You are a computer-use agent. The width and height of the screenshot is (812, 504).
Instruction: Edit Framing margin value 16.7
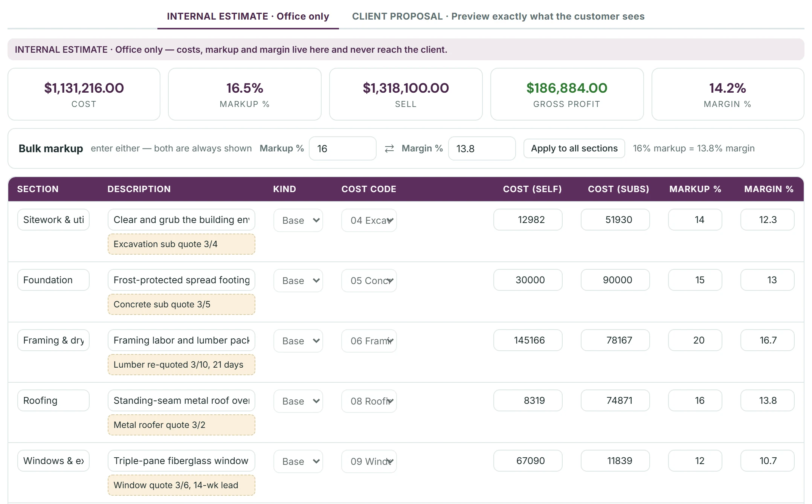point(768,340)
